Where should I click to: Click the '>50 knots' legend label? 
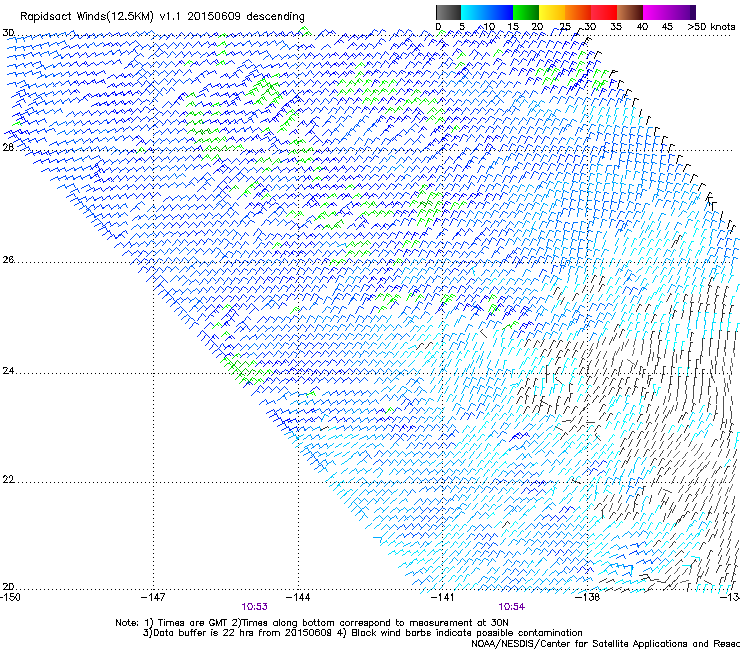click(711, 26)
